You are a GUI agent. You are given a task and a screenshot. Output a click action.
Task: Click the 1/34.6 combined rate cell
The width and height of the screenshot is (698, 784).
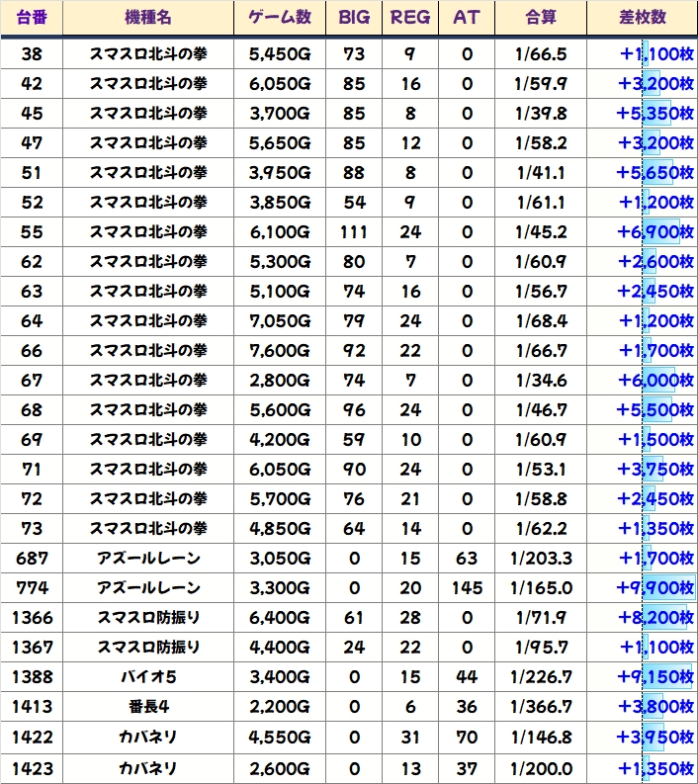tap(541, 381)
